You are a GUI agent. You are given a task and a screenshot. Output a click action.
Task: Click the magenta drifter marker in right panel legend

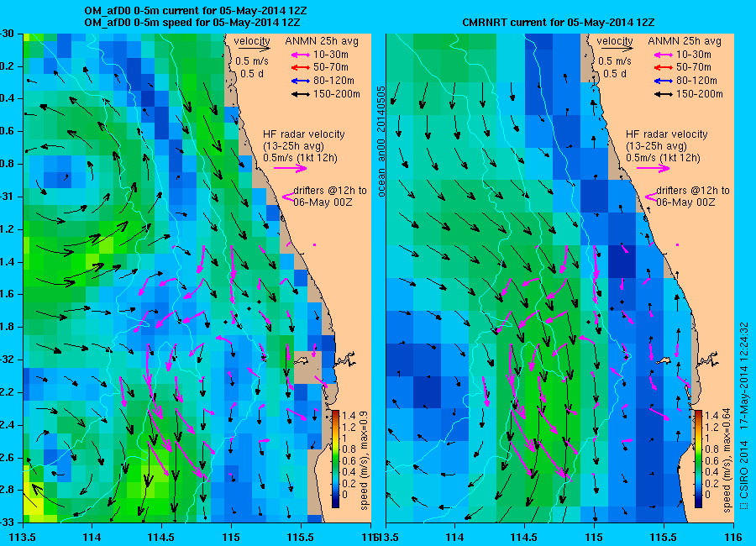(651, 197)
